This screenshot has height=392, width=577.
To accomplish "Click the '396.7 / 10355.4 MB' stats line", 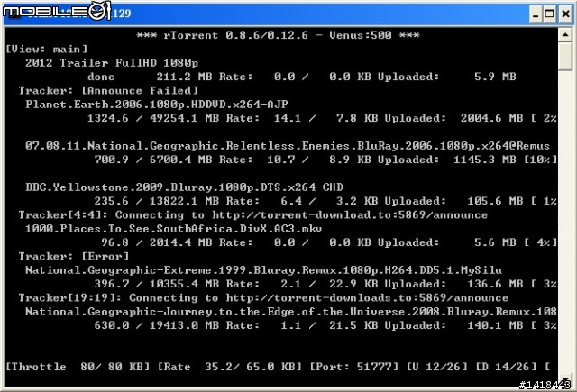I will 325,284.
